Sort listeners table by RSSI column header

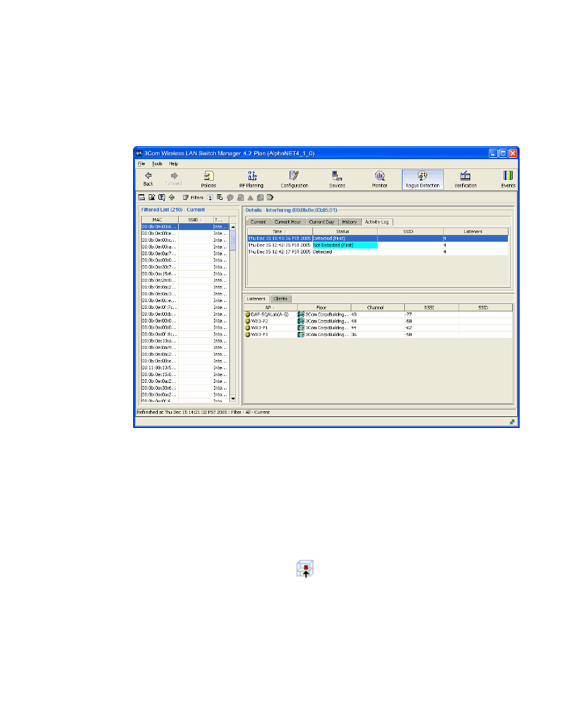(431, 308)
